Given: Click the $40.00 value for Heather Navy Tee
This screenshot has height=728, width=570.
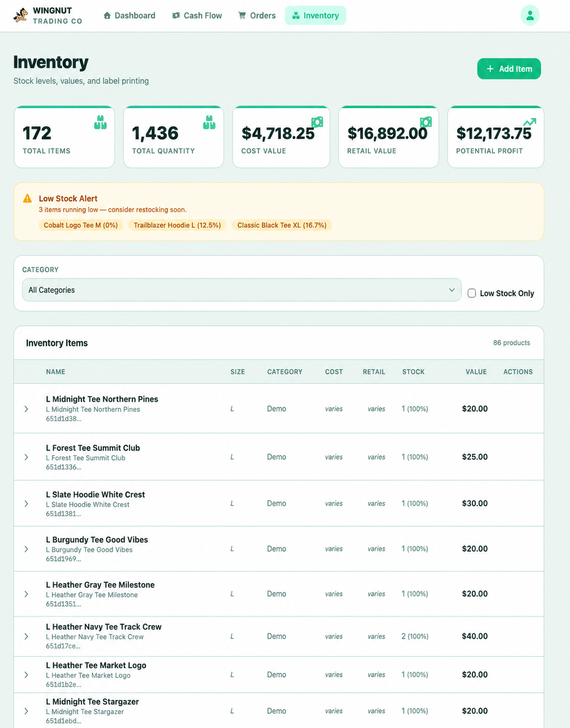Looking at the screenshot, I should (474, 636).
